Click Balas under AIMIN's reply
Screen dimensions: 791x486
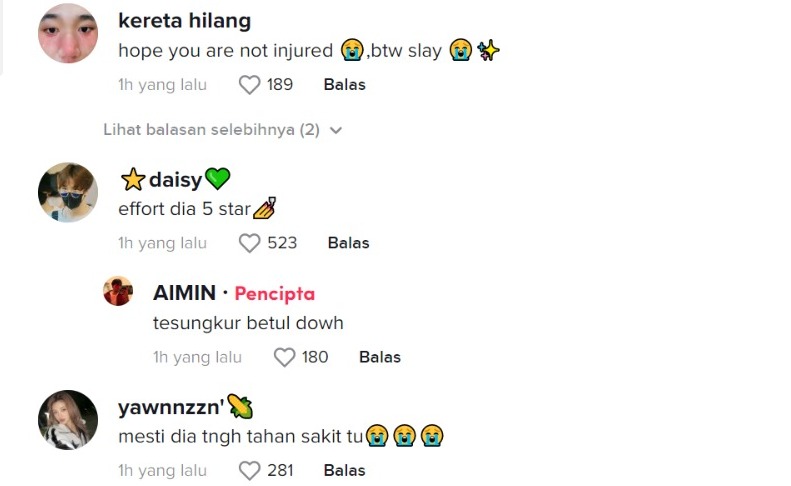point(379,357)
